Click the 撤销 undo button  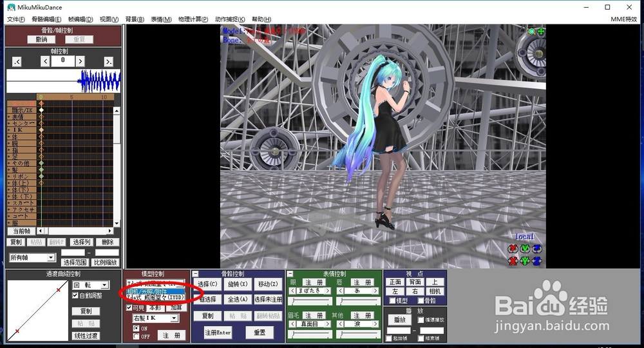(41, 39)
